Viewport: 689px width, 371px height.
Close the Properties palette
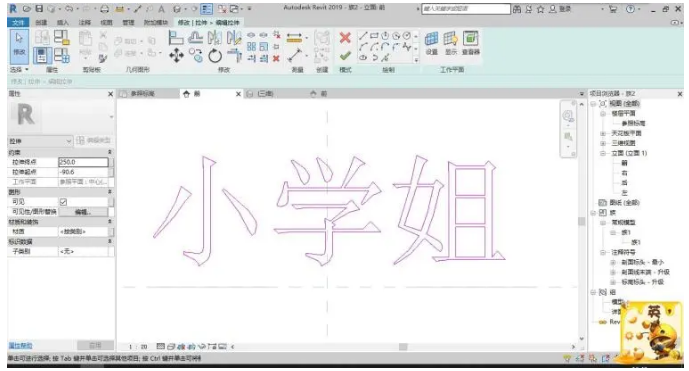[x=110, y=94]
